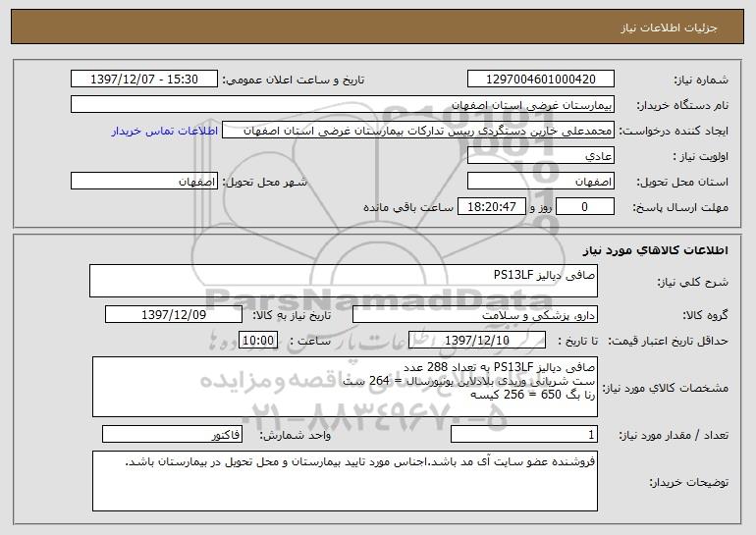Click the label گروه کالا
The image size is (756, 535).
tap(705, 316)
